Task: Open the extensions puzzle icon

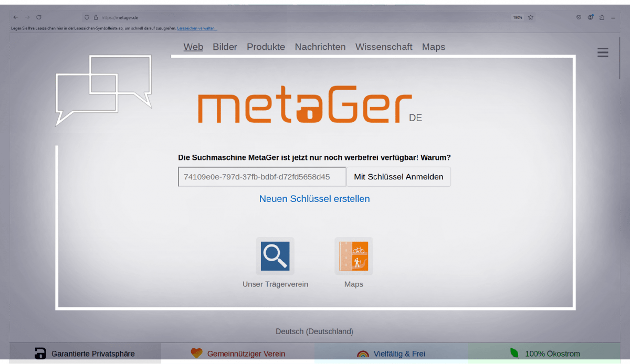Action: pyautogui.click(x=602, y=17)
